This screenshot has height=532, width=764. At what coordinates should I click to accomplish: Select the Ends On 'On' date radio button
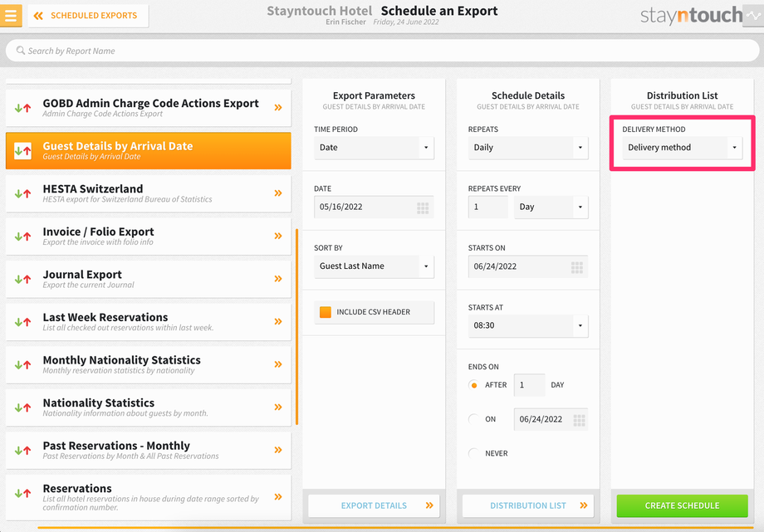coord(473,419)
